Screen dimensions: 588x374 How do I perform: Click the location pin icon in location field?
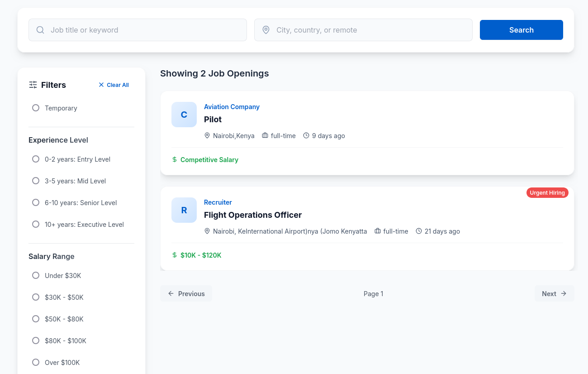coord(266,29)
